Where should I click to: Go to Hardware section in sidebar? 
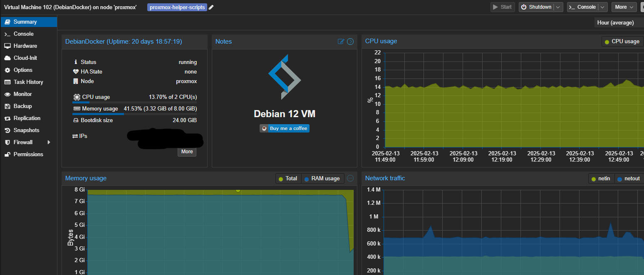(29, 46)
